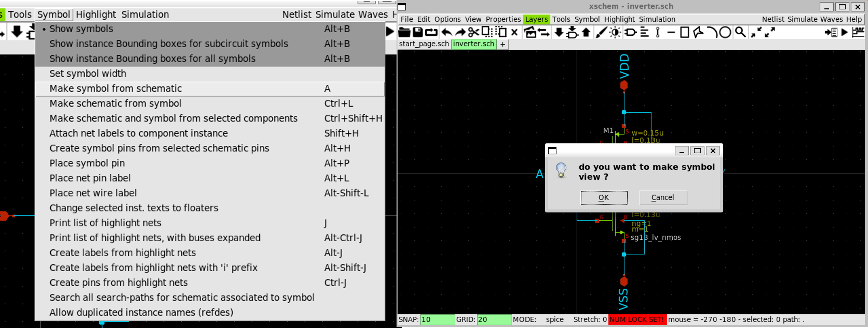Screen dimensions: 868x328
Task: Select the draw circle tool
Action: pyautogui.click(x=725, y=32)
